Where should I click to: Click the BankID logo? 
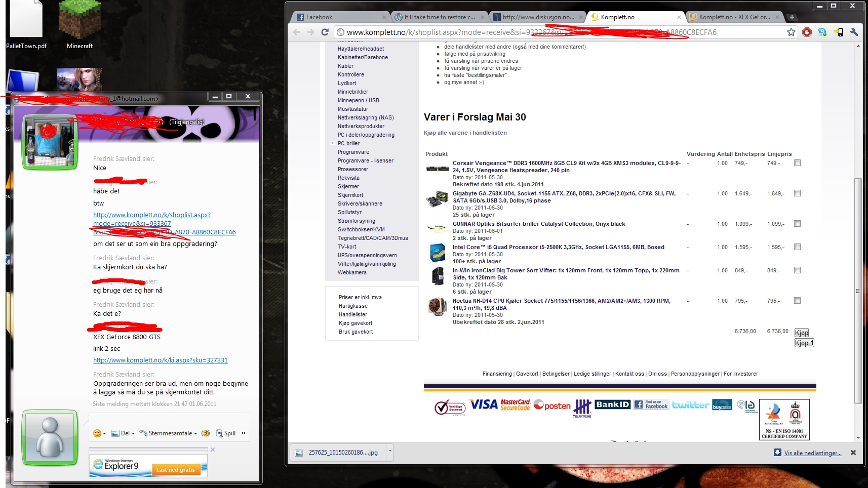tap(613, 404)
